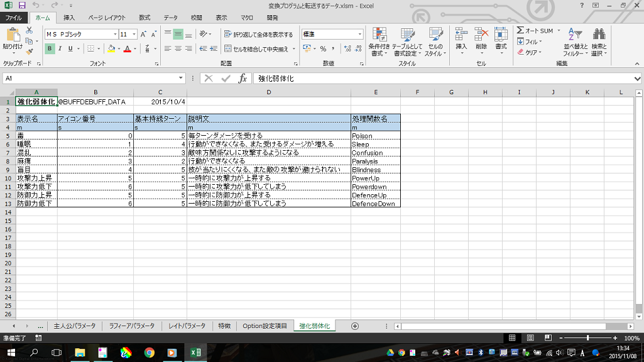Toggle wrap text for the cell

258,35
